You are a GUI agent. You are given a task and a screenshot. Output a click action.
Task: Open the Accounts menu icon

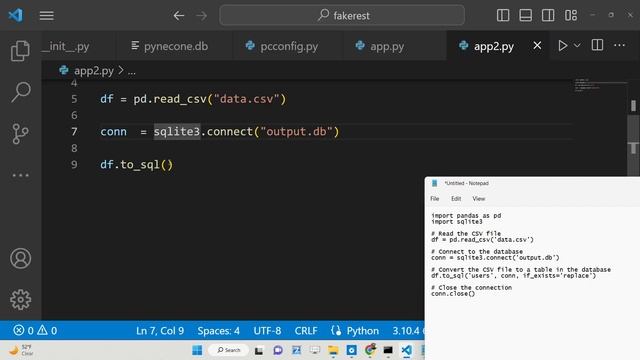pos(20,258)
